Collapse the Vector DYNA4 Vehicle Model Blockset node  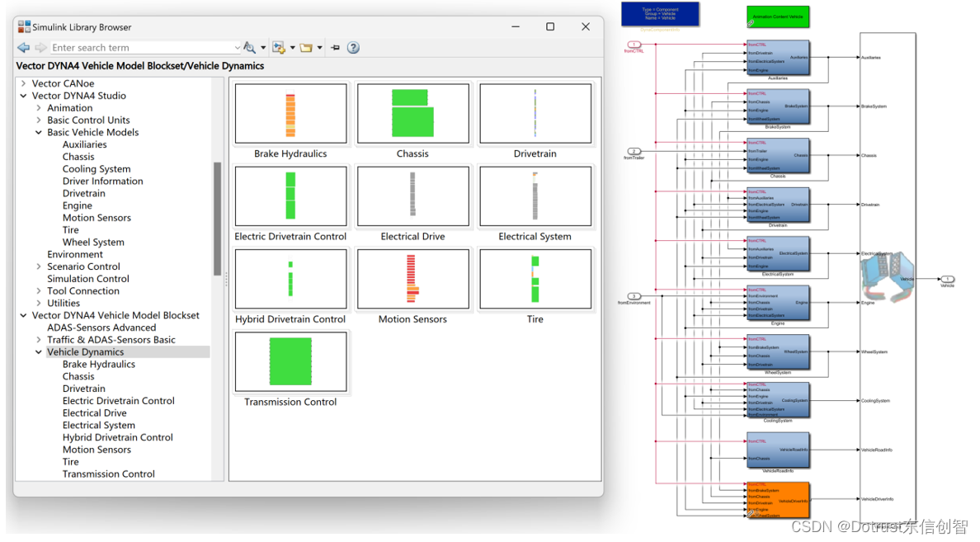(23, 315)
